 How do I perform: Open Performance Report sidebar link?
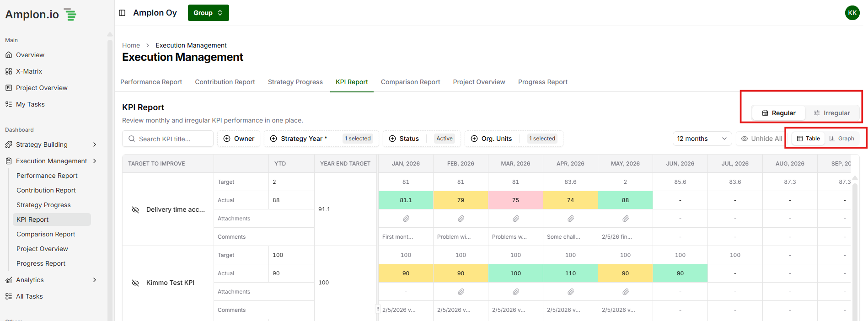[x=47, y=176]
